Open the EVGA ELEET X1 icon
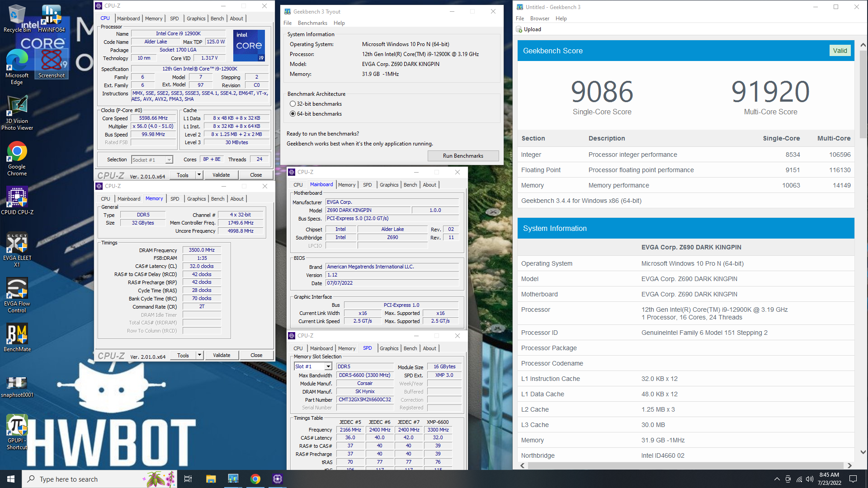This screenshot has width=868, height=488. [x=17, y=249]
